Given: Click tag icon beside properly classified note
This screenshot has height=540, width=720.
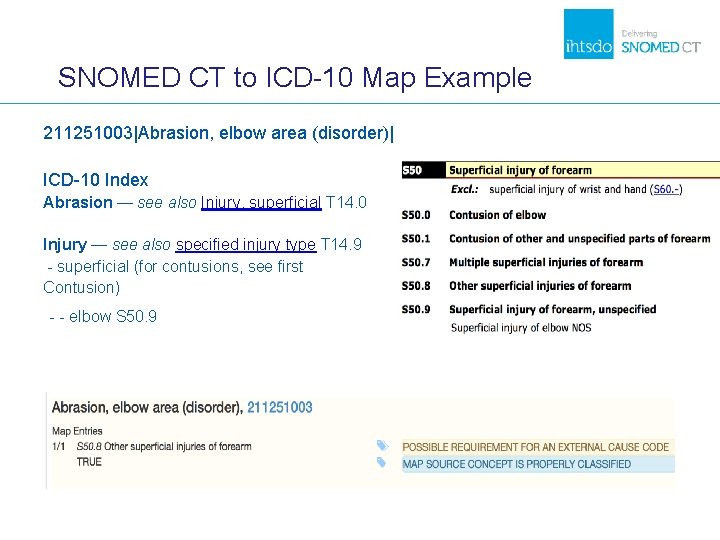Looking at the screenshot, I should 381,462.
